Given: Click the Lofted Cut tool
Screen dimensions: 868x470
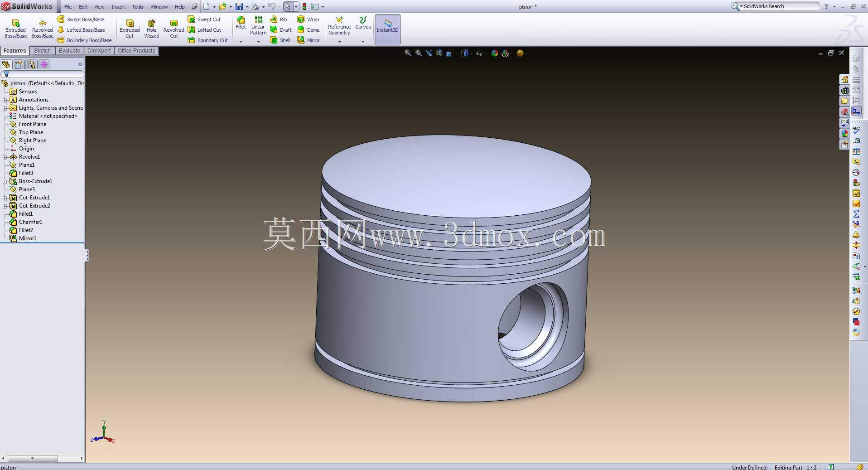Looking at the screenshot, I should [x=205, y=30].
